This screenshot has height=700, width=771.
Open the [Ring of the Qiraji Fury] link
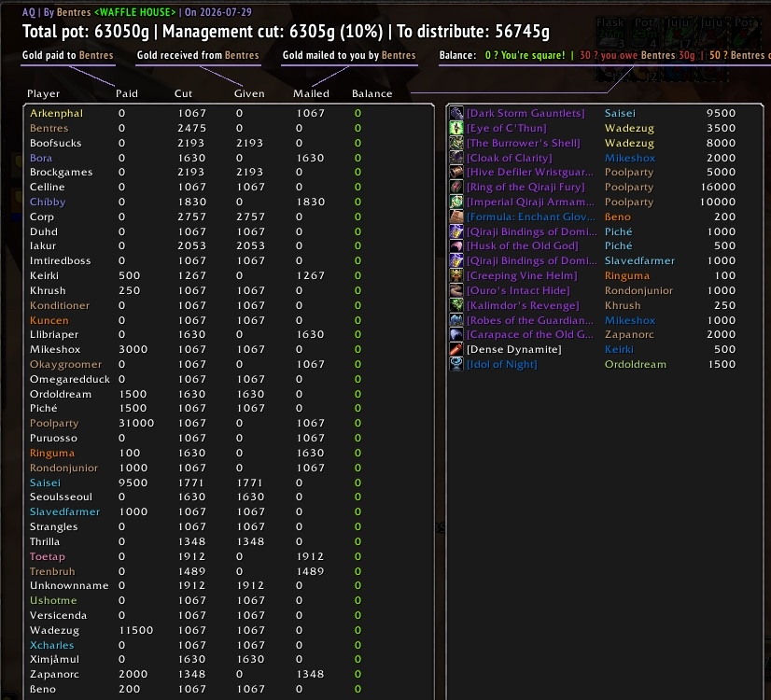526,187
